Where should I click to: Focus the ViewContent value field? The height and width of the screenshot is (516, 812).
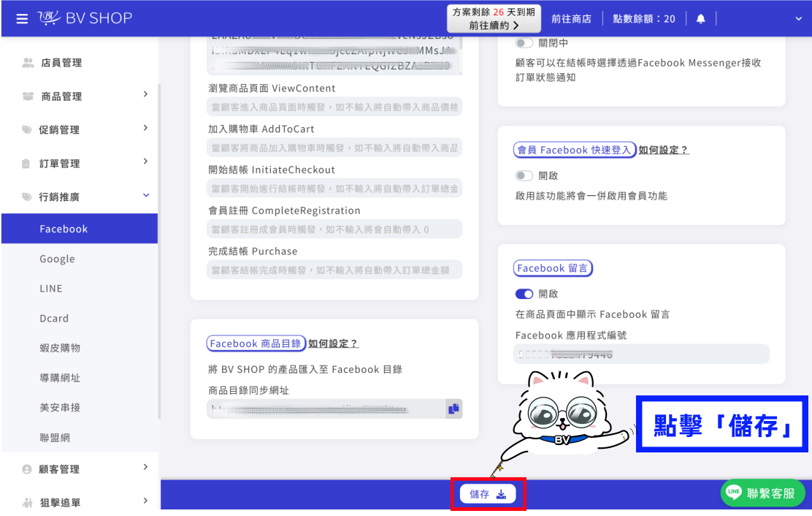pyautogui.click(x=334, y=107)
